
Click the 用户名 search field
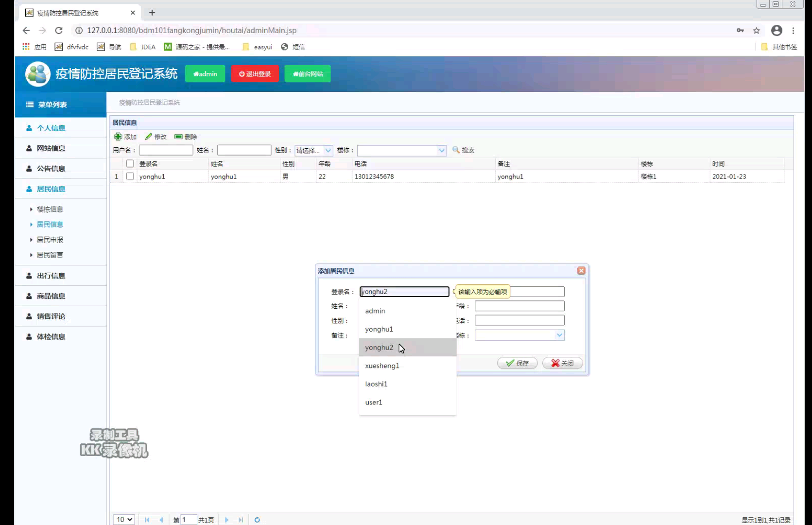point(166,150)
